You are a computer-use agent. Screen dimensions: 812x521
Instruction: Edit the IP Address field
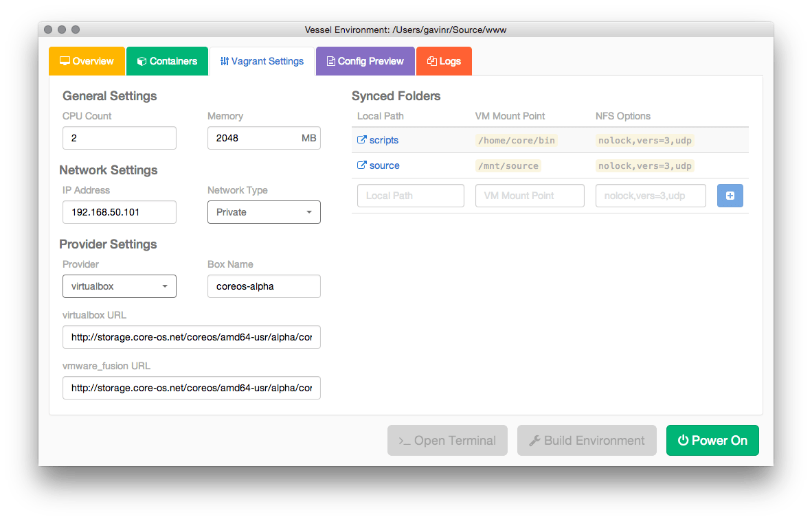point(119,212)
